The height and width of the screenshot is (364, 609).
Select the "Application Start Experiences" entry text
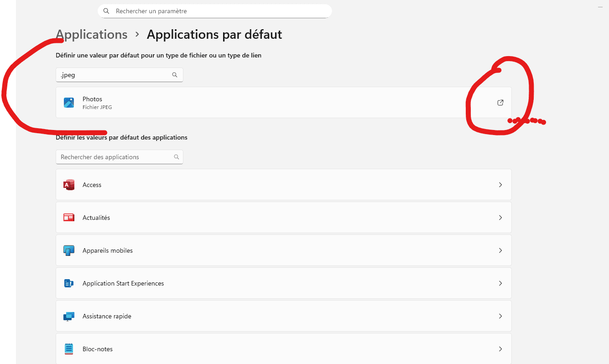tap(123, 283)
